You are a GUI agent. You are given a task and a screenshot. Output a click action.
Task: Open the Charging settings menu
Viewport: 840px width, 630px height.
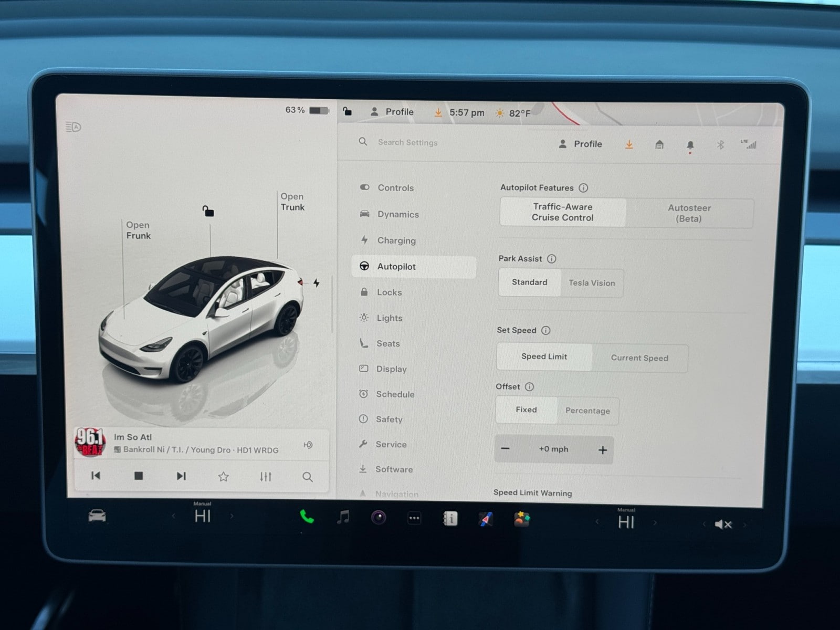396,240
